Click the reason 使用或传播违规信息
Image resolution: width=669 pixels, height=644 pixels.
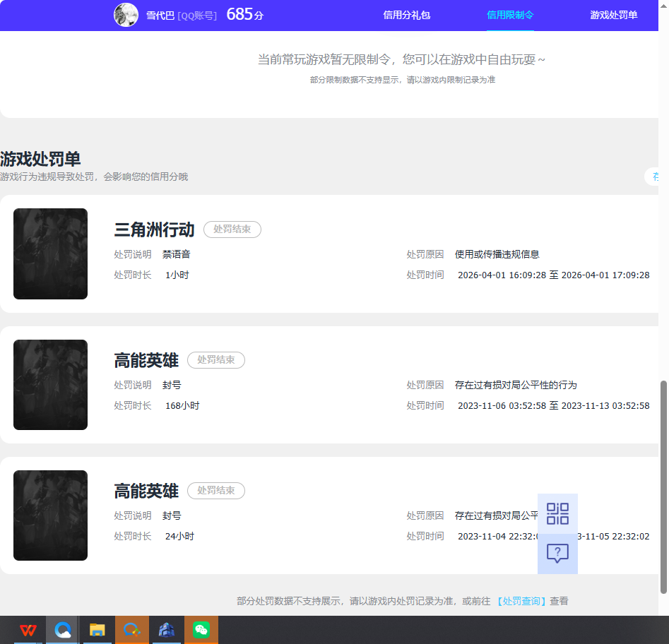pos(497,255)
